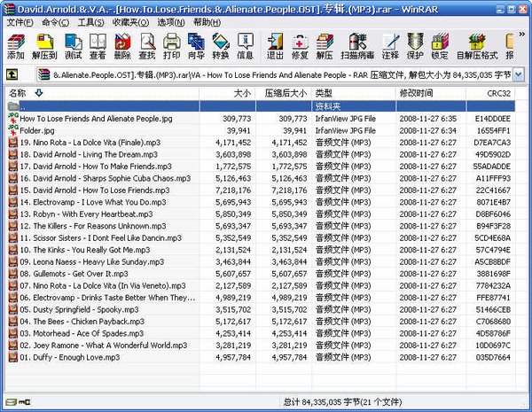Click the 修复 (Repair) toolbar icon
This screenshot has height=412, width=532.
pos(300,46)
